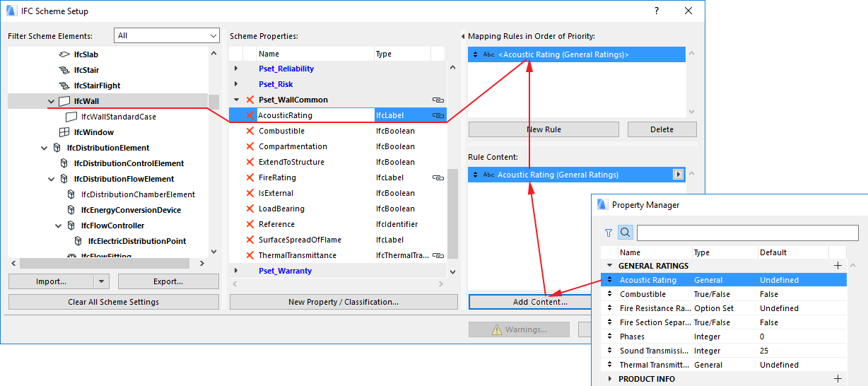The image size is (868, 386).
Task: Click the link chain icon on FireRating row
Action: 438,177
